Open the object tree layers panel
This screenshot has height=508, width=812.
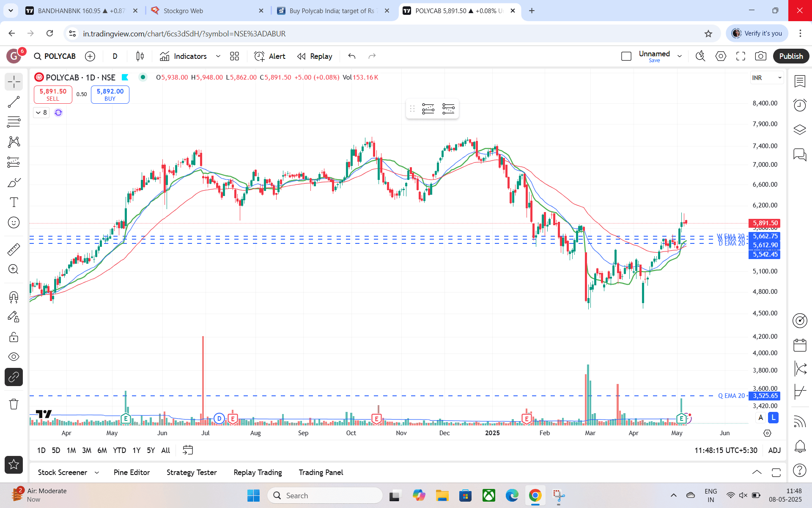[800, 130]
